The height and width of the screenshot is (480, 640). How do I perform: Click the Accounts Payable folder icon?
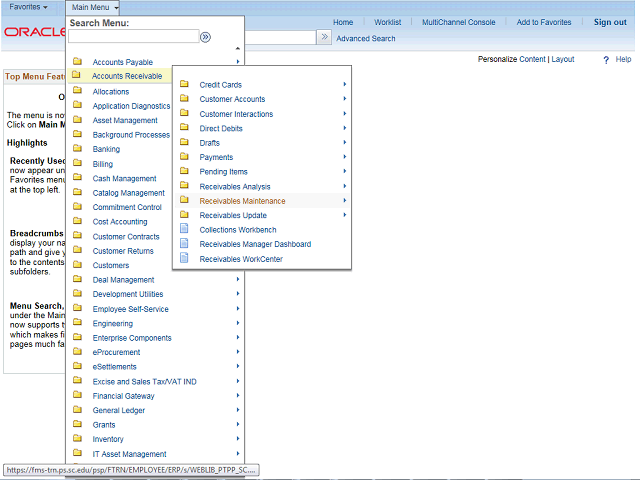point(77,62)
